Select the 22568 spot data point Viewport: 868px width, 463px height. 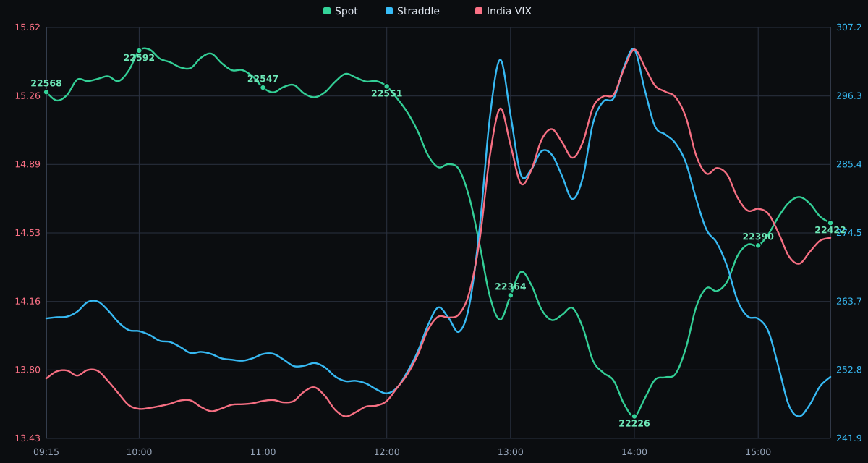click(x=46, y=92)
